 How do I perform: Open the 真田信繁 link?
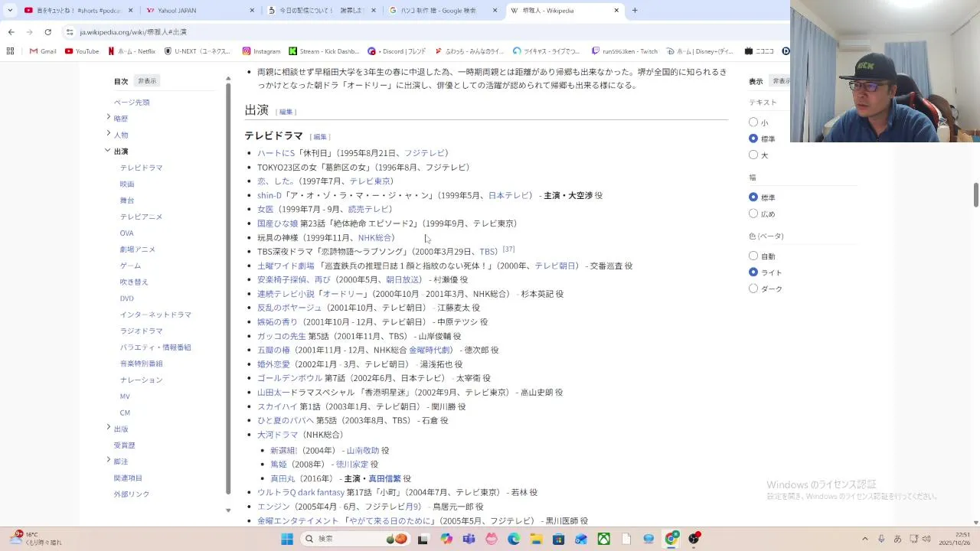(x=384, y=478)
